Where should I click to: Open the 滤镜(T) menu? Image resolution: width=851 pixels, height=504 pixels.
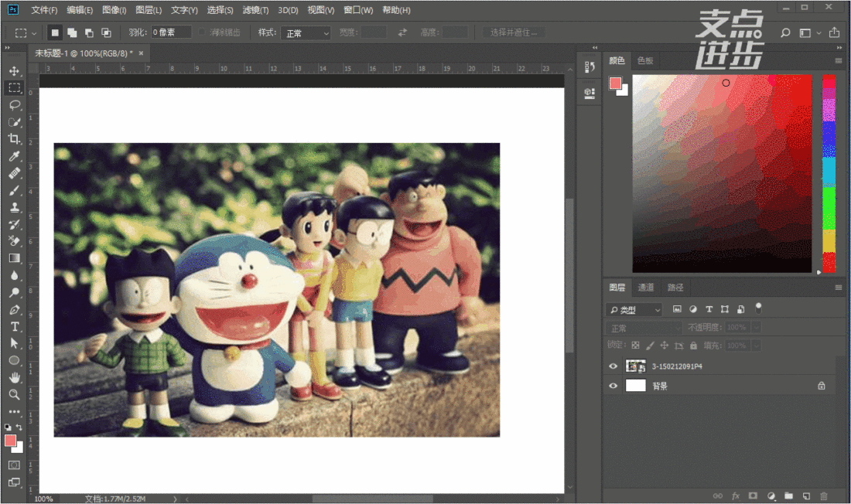click(x=255, y=10)
